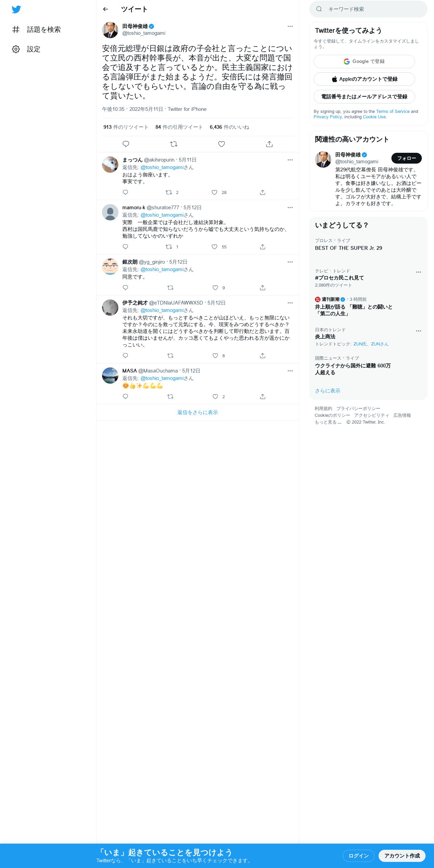Screen dimensions: 434x868
Task: Open more options on the main tweet
Action: pos(290,26)
